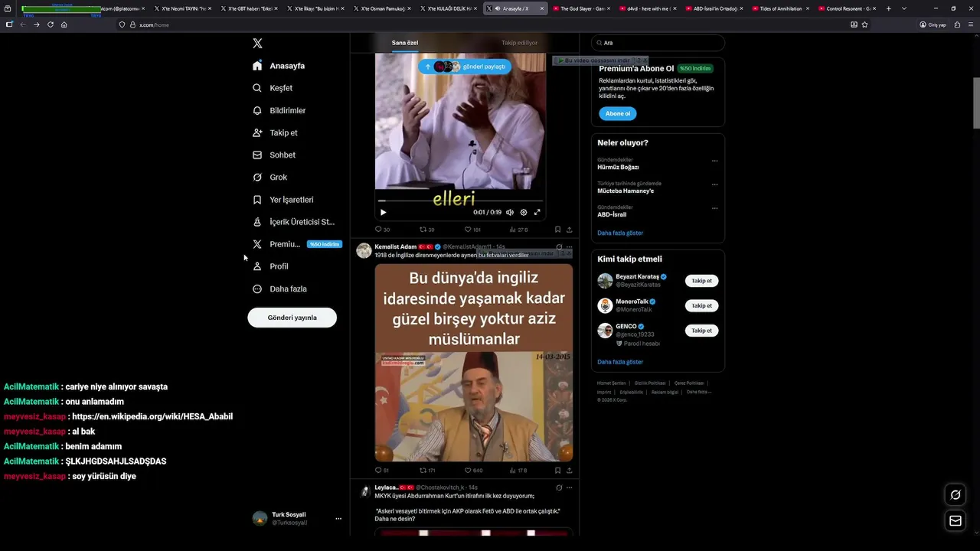Viewport: 980px width, 551px height.
Task: Open more options for Hürmüz Boğazı trend
Action: [x=714, y=161]
